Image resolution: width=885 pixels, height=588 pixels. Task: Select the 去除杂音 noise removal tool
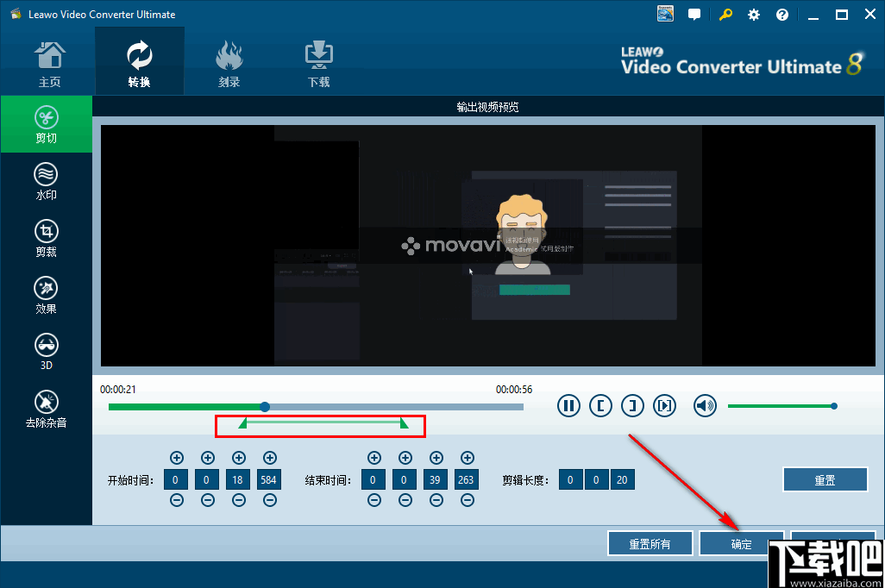pyautogui.click(x=47, y=409)
